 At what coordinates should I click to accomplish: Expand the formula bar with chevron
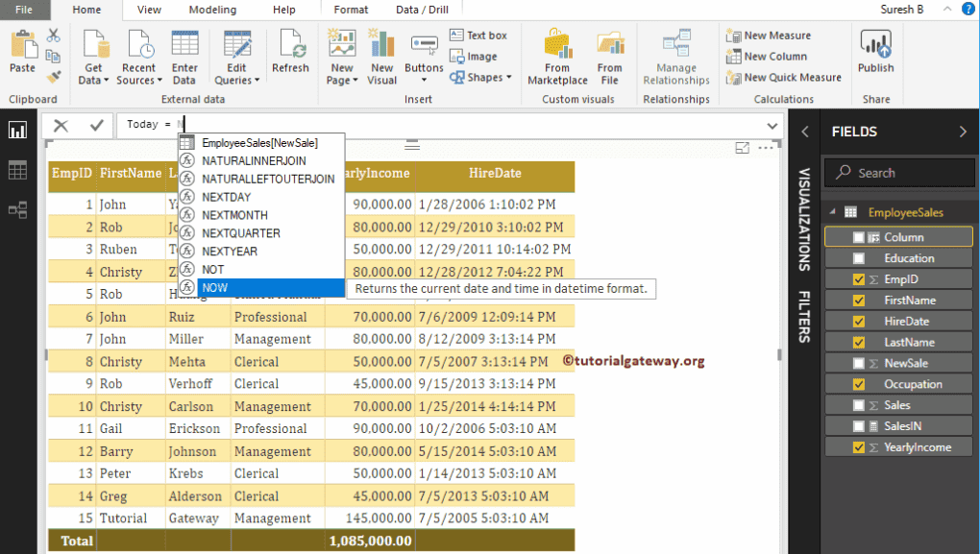click(x=773, y=125)
